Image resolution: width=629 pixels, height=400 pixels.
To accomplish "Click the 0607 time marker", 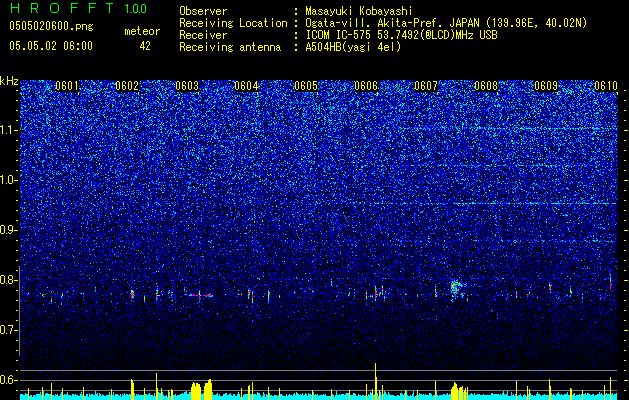I will [426, 86].
